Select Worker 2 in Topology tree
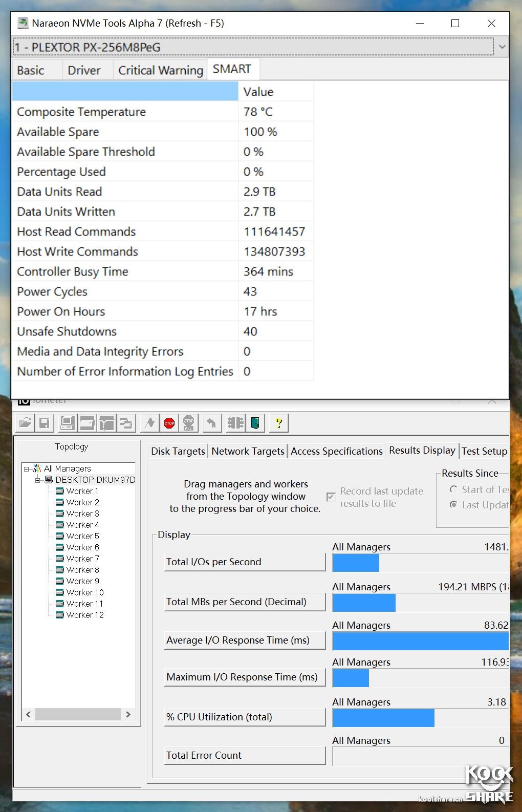This screenshot has height=812, width=522. pyautogui.click(x=82, y=502)
